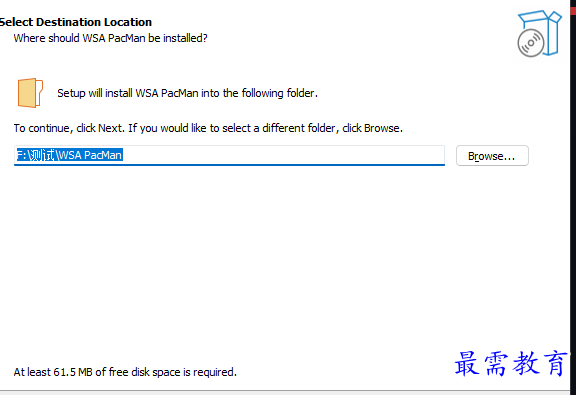Image resolution: width=576 pixels, height=395 pixels.
Task: Click the word Browse in the instruction sentence
Action: click(x=382, y=128)
